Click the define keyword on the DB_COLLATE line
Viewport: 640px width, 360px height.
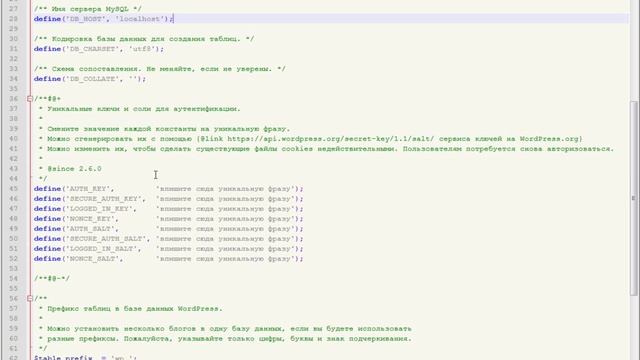coord(47,79)
